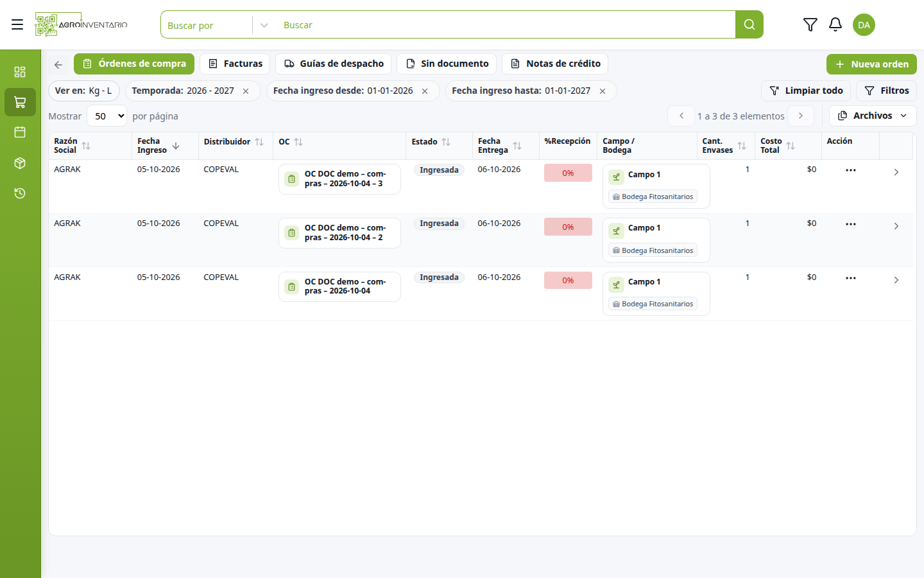This screenshot has height=578, width=924.
Task: Click the green search magnifier button
Action: tap(749, 24)
